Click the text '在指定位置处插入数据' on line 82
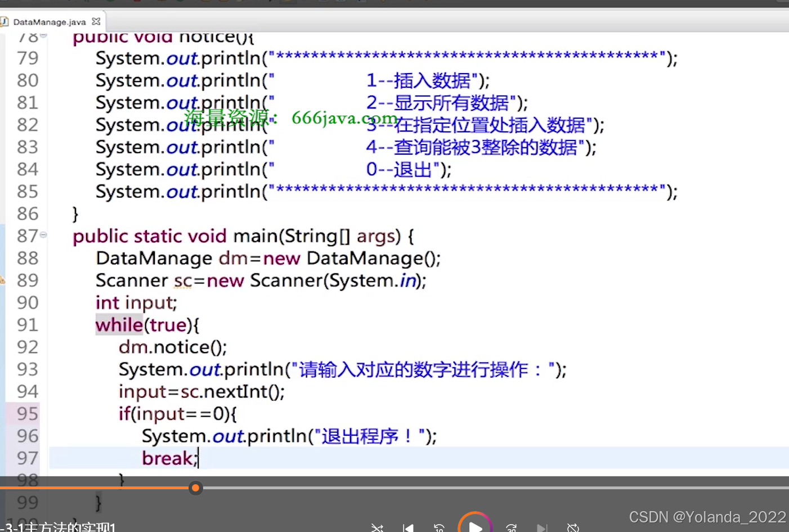The height and width of the screenshot is (532, 789). (x=490, y=125)
